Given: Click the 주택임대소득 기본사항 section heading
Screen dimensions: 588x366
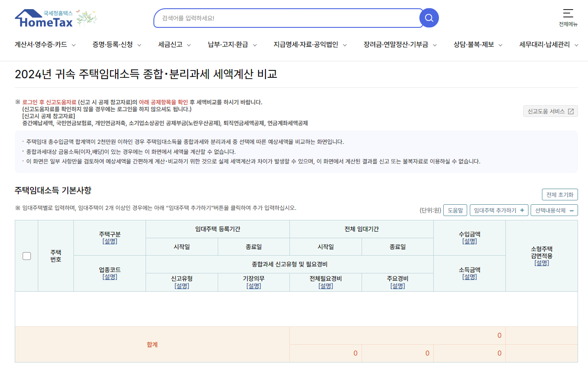Looking at the screenshot, I should tap(53, 190).
